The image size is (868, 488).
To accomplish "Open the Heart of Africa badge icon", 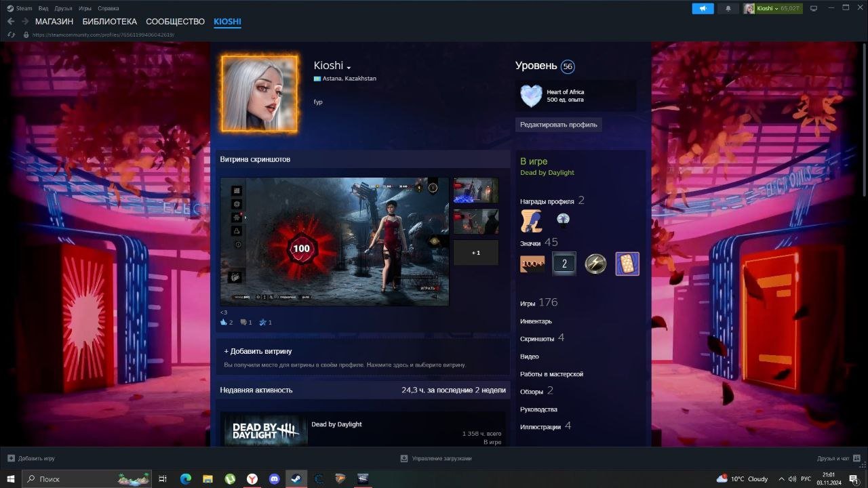I will [x=531, y=96].
